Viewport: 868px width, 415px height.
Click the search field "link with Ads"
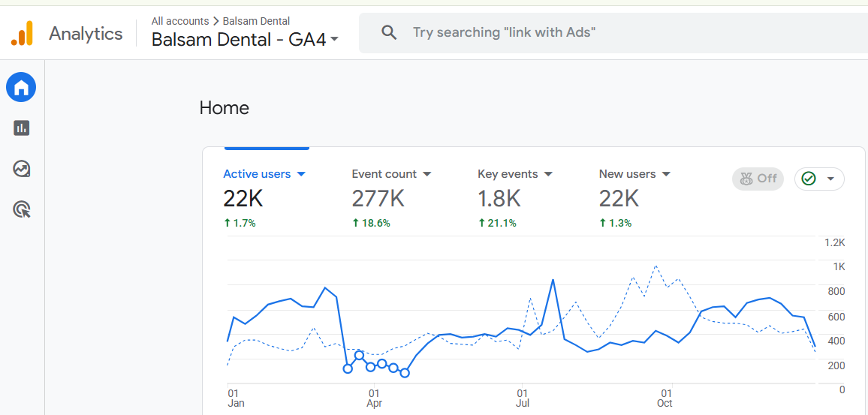click(x=613, y=33)
